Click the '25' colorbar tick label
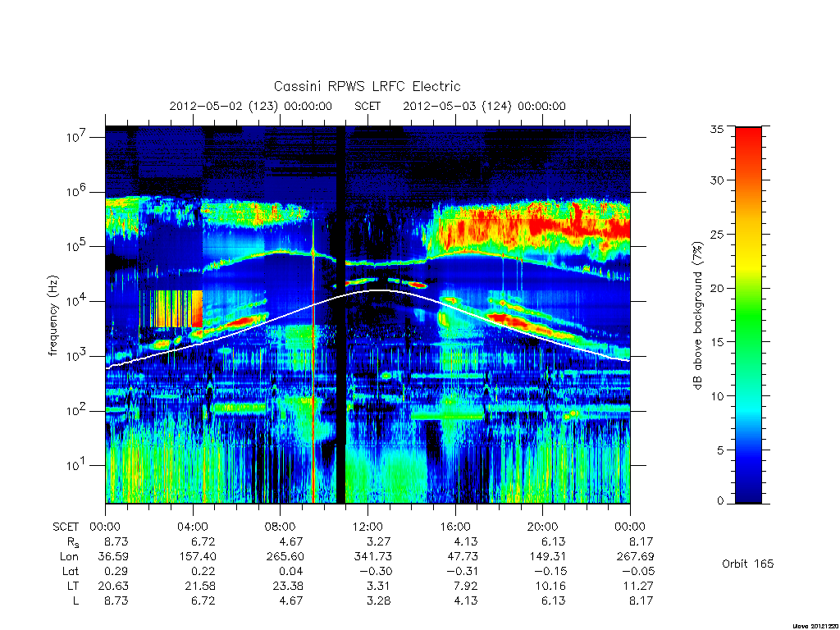 click(717, 234)
